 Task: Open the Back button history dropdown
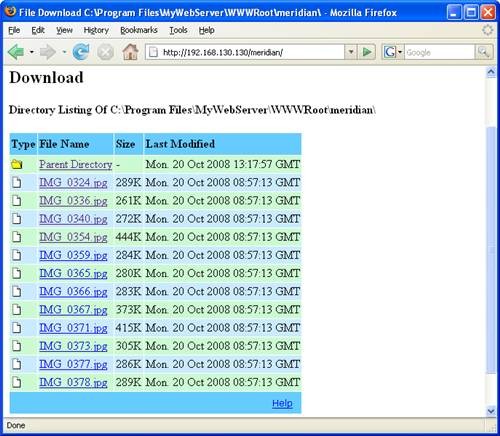[31, 52]
